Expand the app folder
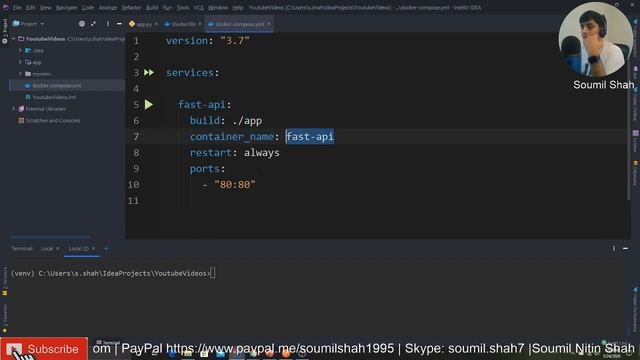Image resolution: width=640 pixels, height=360 pixels. click(x=20, y=62)
